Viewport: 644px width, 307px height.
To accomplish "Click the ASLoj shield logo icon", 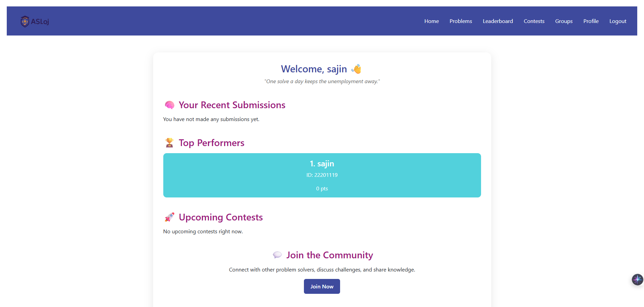I will tap(25, 21).
